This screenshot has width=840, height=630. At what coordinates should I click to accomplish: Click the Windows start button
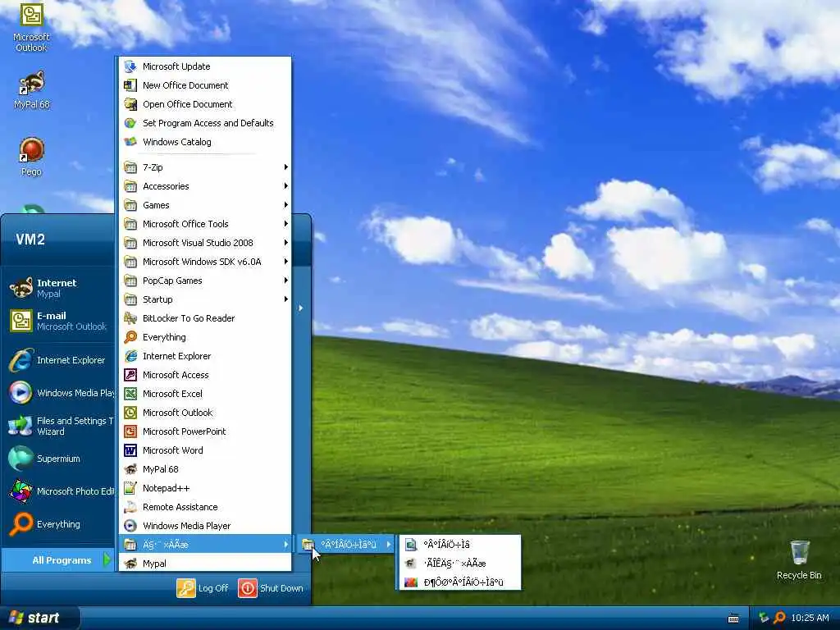pyautogui.click(x=39, y=618)
